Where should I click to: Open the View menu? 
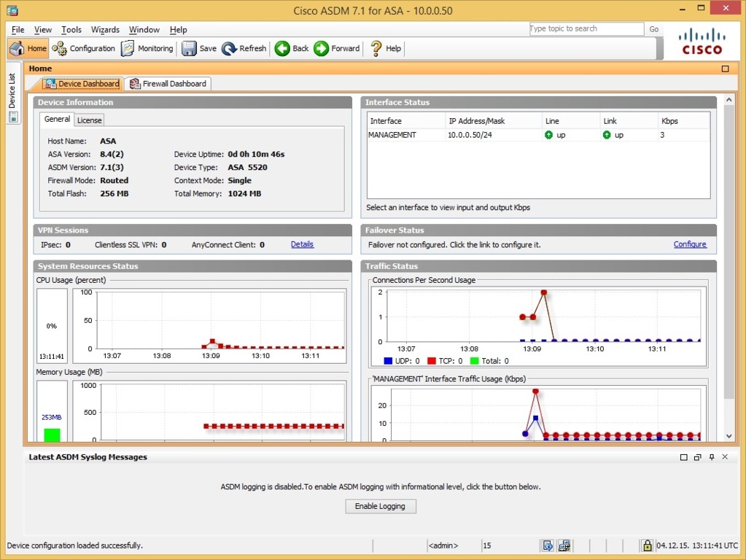pyautogui.click(x=43, y=29)
